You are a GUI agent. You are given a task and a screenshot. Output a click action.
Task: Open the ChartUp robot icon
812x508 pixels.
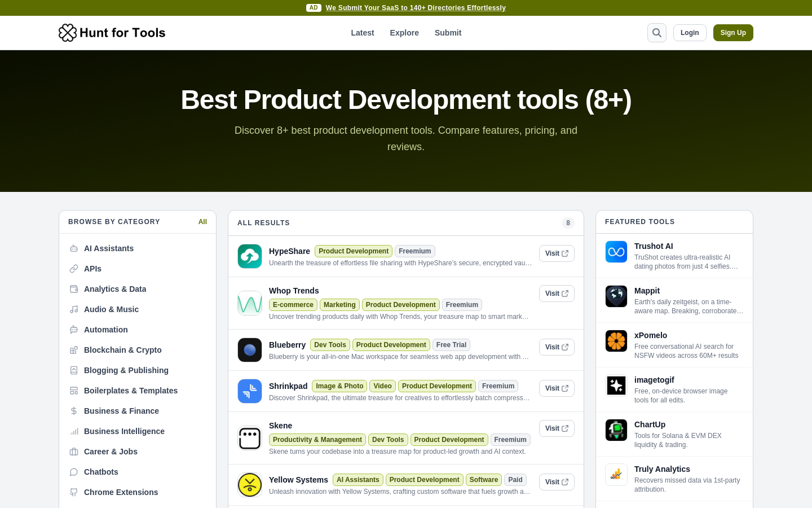point(616,430)
